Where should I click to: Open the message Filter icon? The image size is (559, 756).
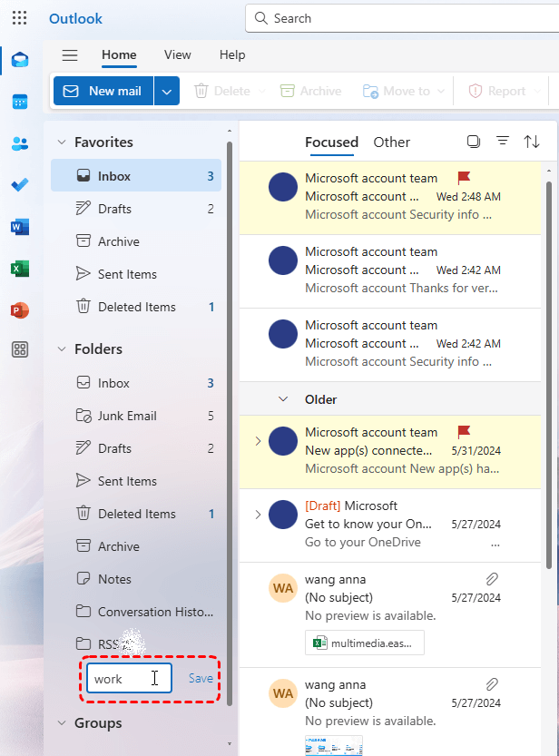point(503,141)
